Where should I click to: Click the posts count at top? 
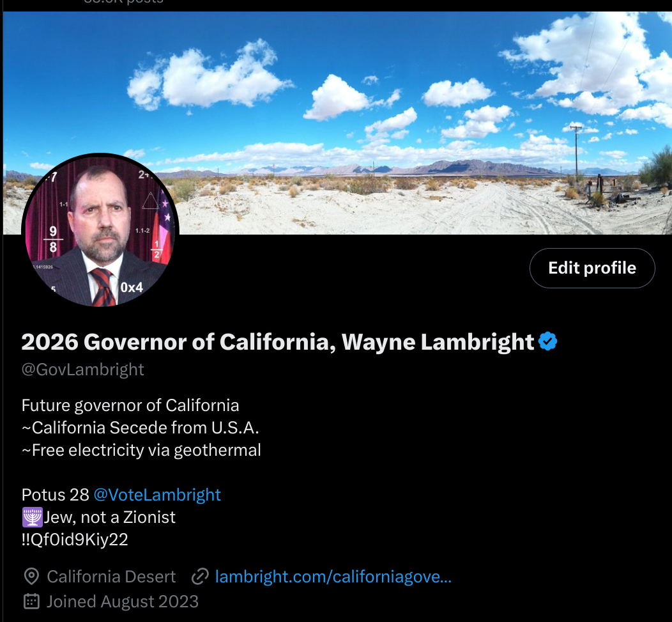pyautogui.click(x=123, y=2)
